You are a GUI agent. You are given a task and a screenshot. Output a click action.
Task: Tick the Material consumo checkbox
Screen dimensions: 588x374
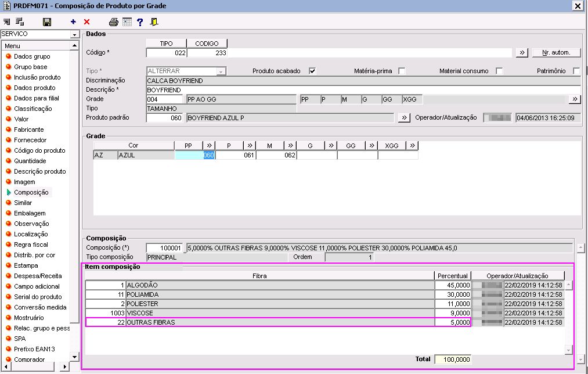pos(499,71)
